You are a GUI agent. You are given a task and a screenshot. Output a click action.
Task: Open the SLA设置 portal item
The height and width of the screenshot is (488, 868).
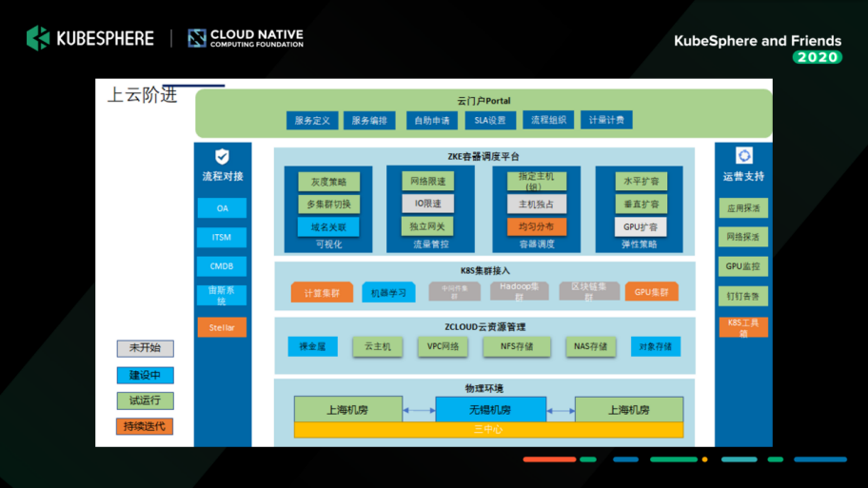click(490, 121)
